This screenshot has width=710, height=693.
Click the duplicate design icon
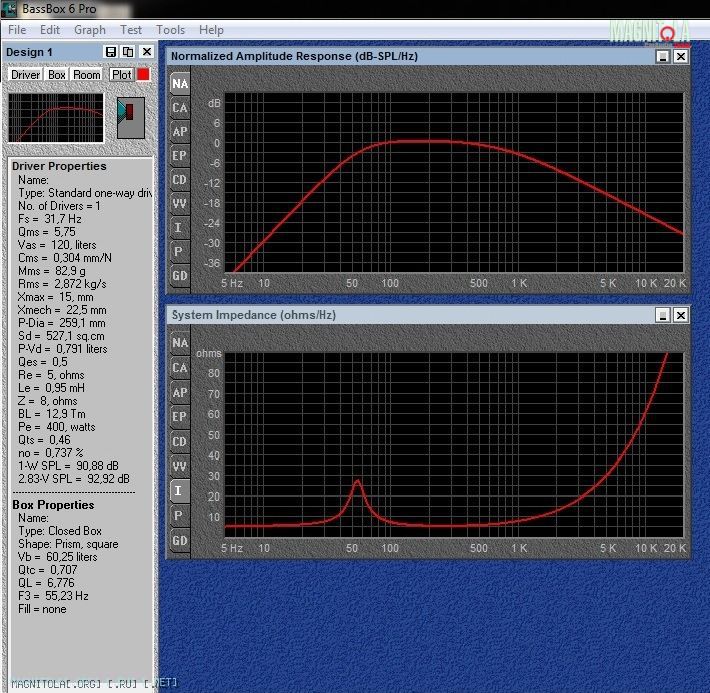point(128,52)
